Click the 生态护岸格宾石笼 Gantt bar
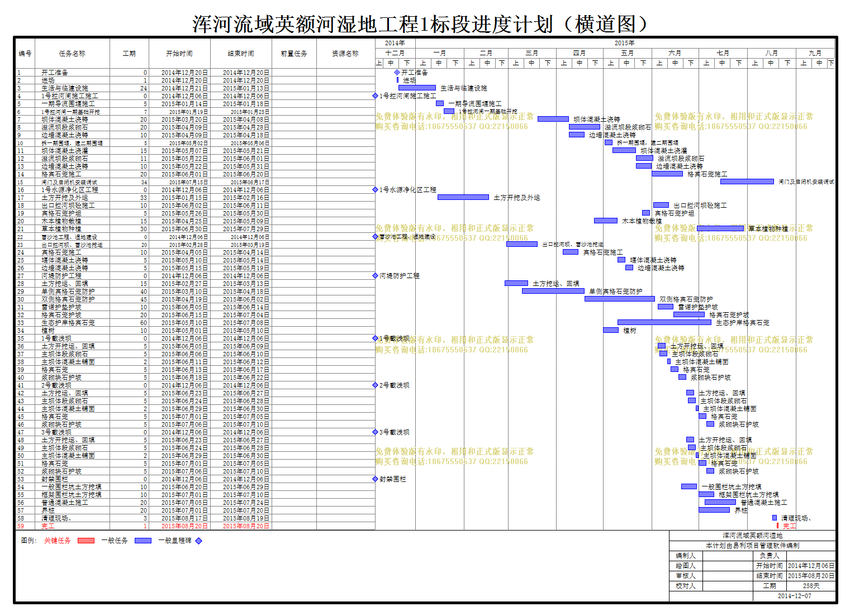 coord(664,322)
